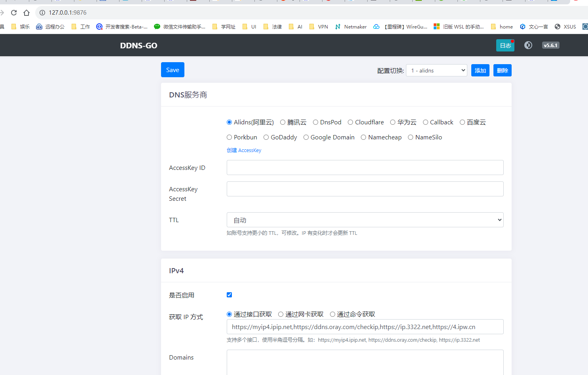Viewport: 588px width, 375px height.
Task: Select NameSilo DNS provider
Action: [410, 137]
